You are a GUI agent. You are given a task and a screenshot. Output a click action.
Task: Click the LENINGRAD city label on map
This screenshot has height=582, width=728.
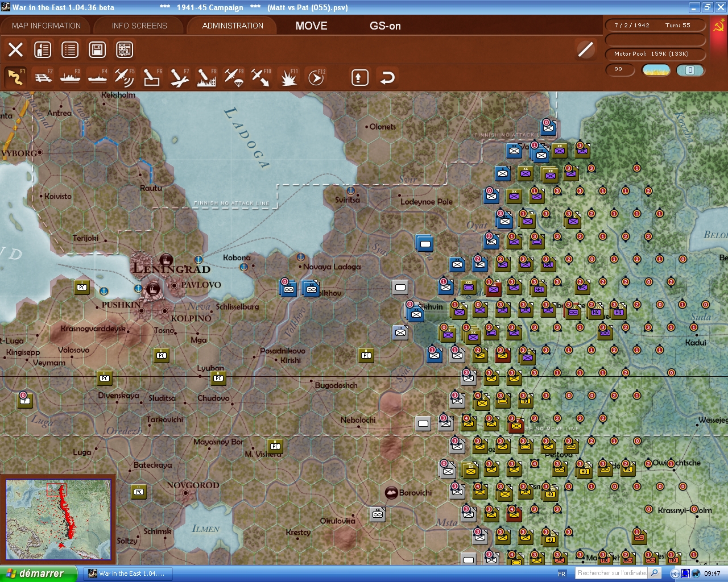(172, 269)
